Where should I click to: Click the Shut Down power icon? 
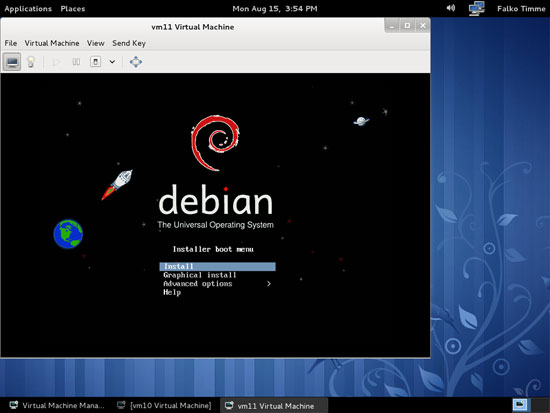[95, 62]
